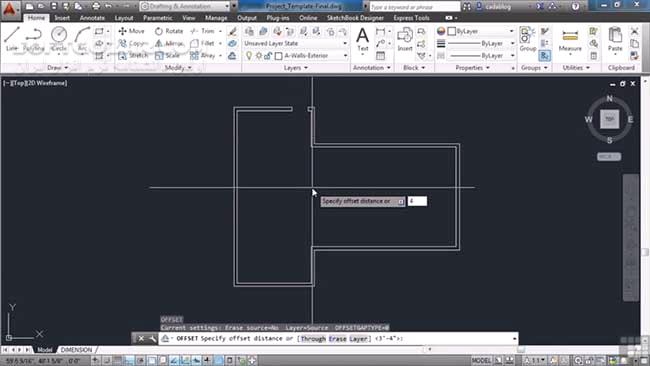Activate the Mirror command
Viewport: 650px width, 366px height.
point(169,43)
